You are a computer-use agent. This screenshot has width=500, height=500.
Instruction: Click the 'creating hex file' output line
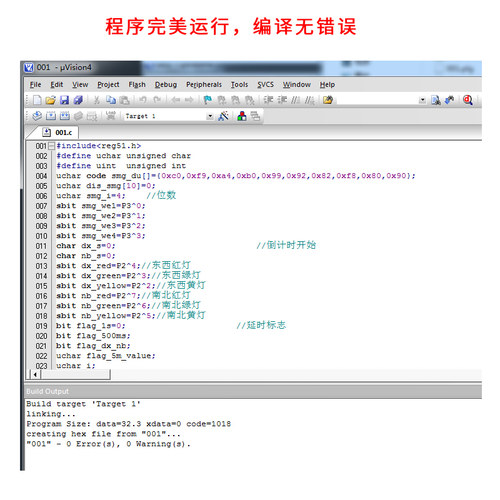click(x=103, y=434)
